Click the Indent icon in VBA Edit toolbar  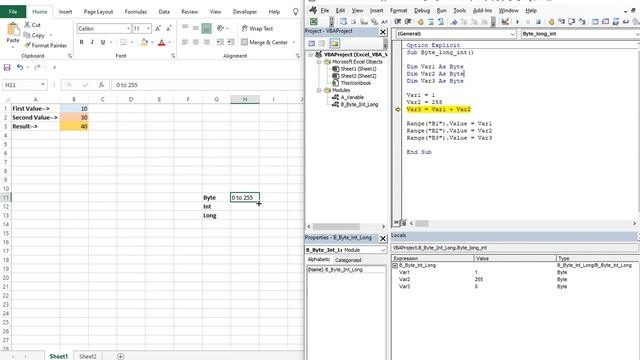398,22
